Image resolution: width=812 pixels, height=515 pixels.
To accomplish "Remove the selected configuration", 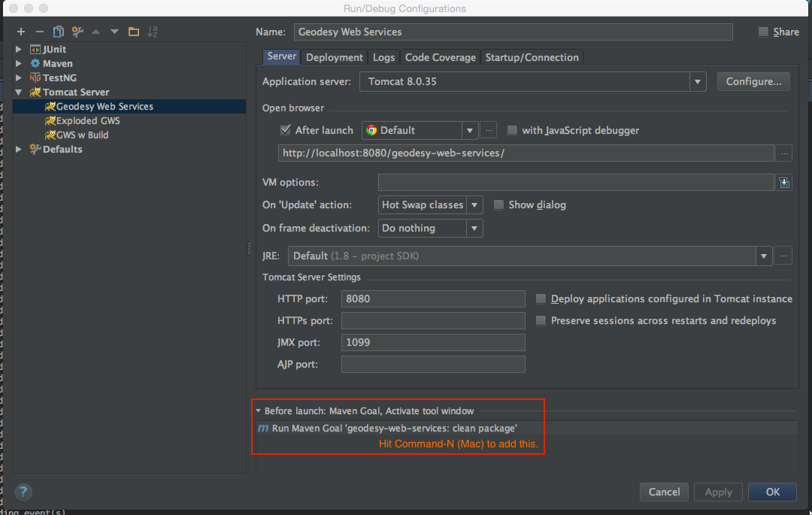I will 39,32.
